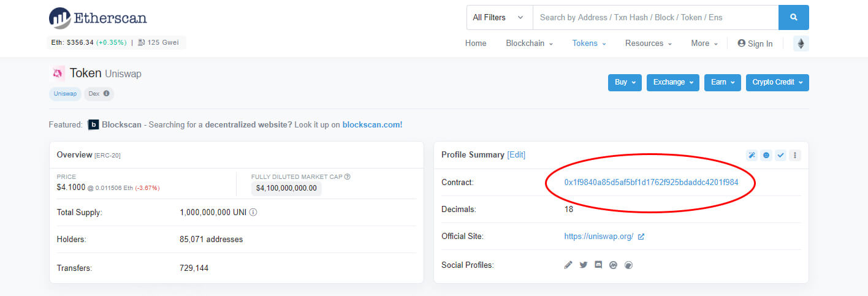Click the $4,100,000,000.00 market cap value
The height and width of the screenshot is (296, 868).
pyautogui.click(x=286, y=188)
